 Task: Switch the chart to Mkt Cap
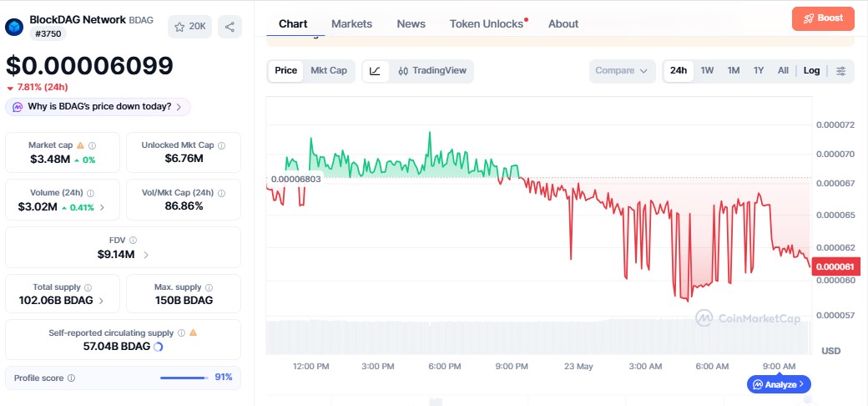point(329,71)
